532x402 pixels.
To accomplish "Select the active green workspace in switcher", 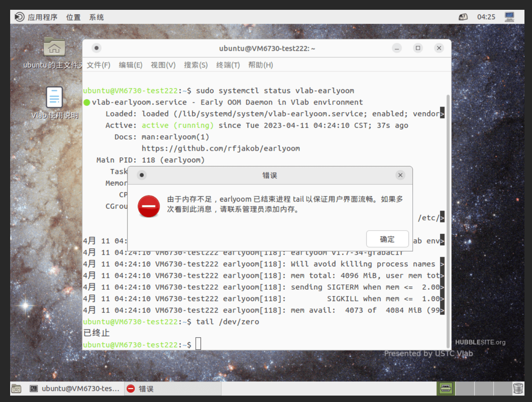I will [446, 388].
